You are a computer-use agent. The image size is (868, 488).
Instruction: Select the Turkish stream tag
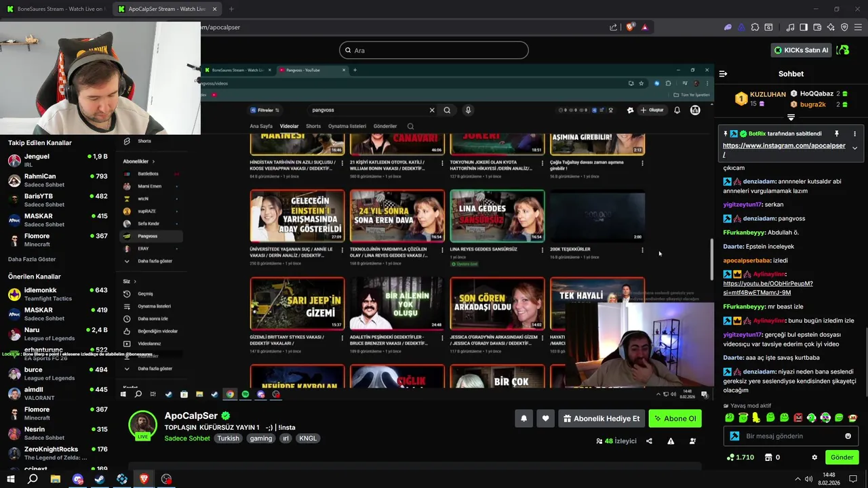point(228,439)
